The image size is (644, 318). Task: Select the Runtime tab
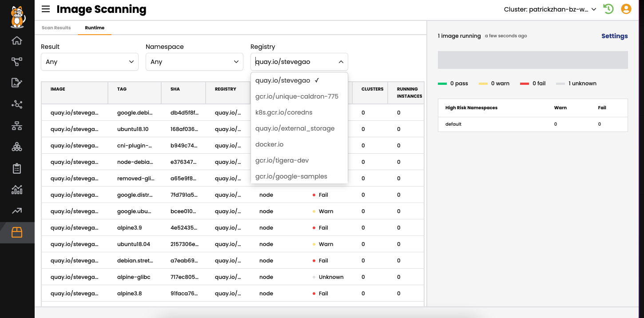click(x=95, y=28)
